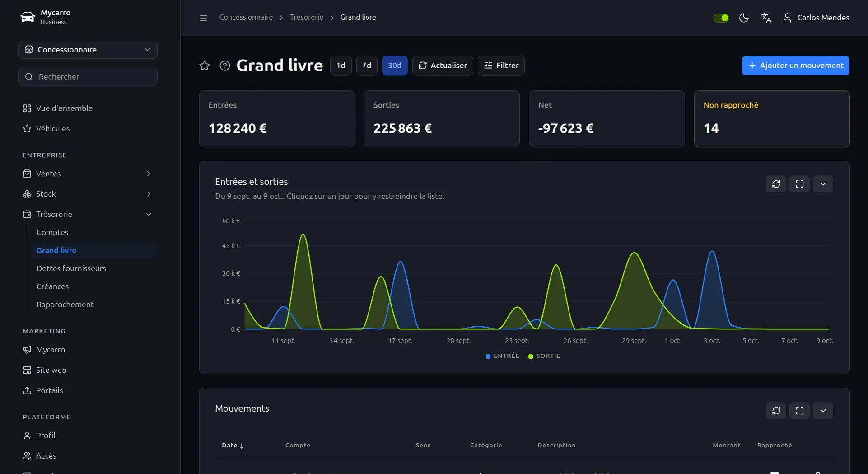The width and height of the screenshot is (868, 474).
Task: Open Carlos Mendes user menu
Action: click(x=816, y=18)
